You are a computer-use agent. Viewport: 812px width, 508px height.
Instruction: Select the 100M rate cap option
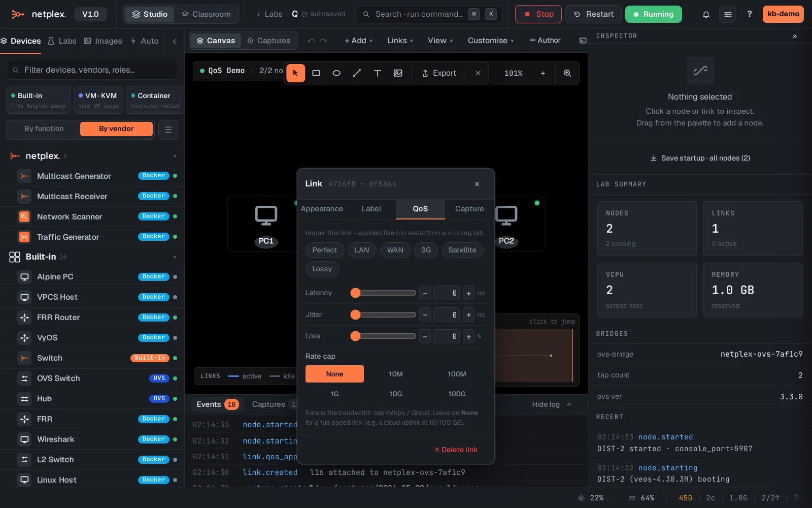pyautogui.click(x=457, y=374)
